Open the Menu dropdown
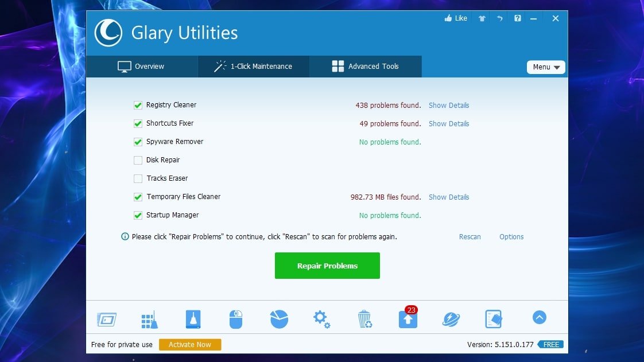 (546, 67)
